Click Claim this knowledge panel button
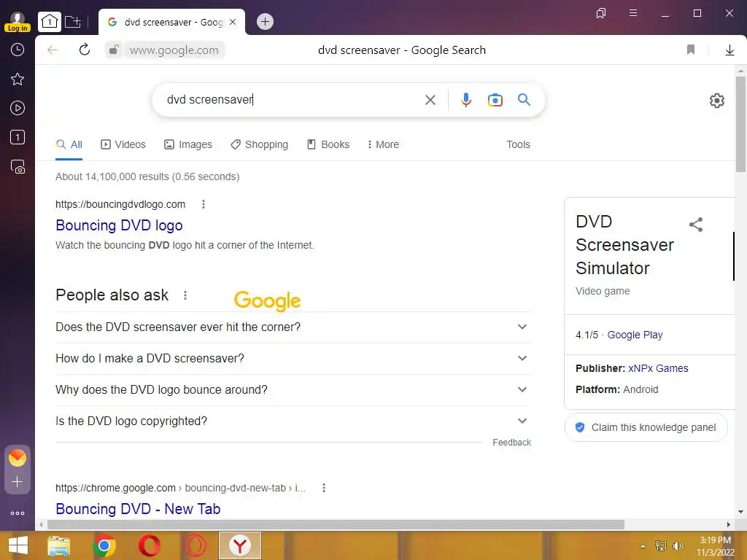This screenshot has height=560, width=747. point(646,427)
